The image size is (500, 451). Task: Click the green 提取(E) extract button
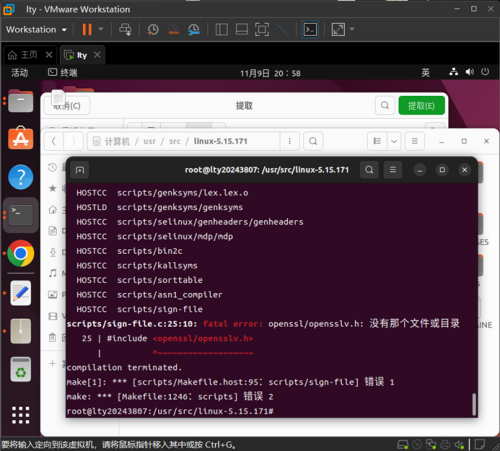422,106
